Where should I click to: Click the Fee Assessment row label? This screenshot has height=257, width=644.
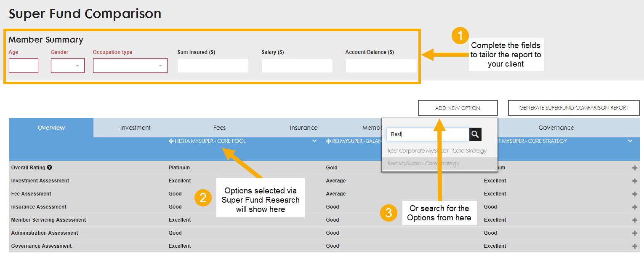31,194
